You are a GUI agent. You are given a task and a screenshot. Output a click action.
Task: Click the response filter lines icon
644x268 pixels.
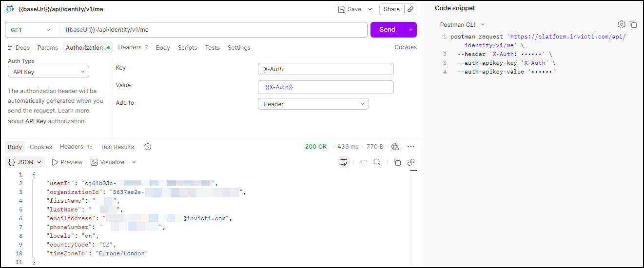tap(364, 162)
